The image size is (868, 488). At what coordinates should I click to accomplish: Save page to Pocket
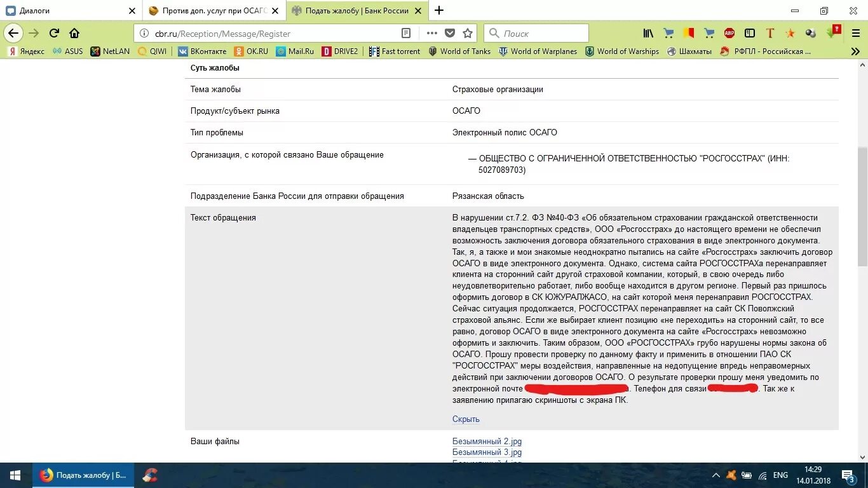click(x=450, y=34)
